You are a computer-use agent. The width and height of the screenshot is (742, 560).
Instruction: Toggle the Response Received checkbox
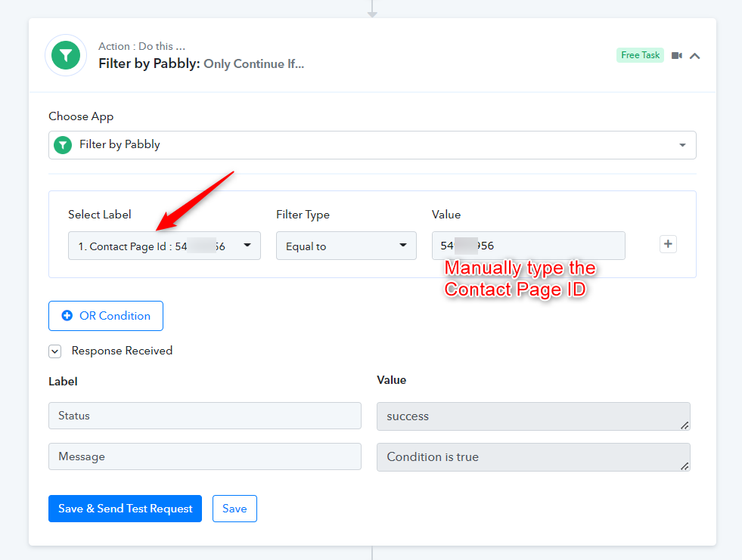(x=55, y=351)
